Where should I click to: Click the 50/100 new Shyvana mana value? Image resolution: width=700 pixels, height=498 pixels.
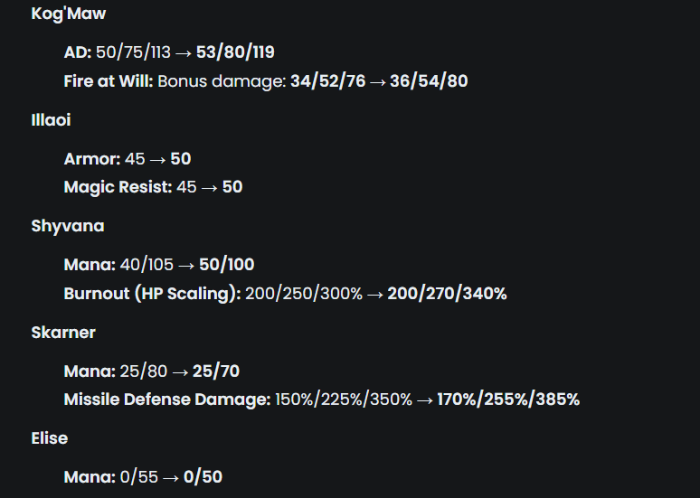click(227, 265)
